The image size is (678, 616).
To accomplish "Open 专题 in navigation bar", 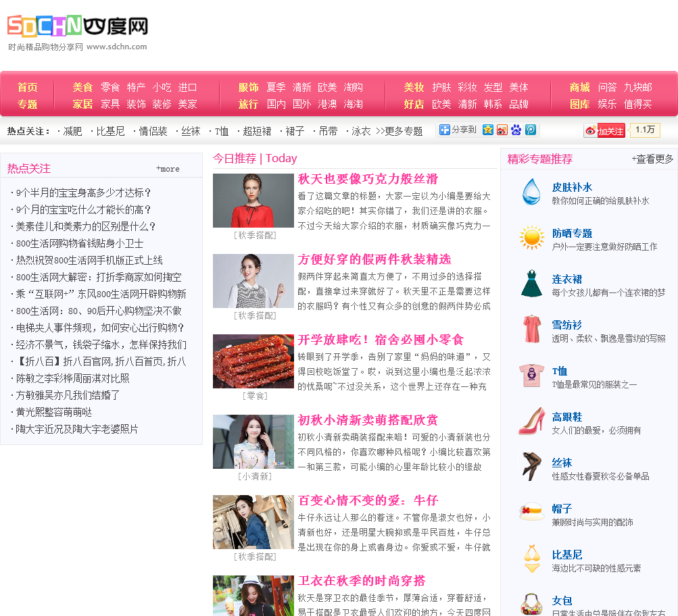I will point(27,104).
